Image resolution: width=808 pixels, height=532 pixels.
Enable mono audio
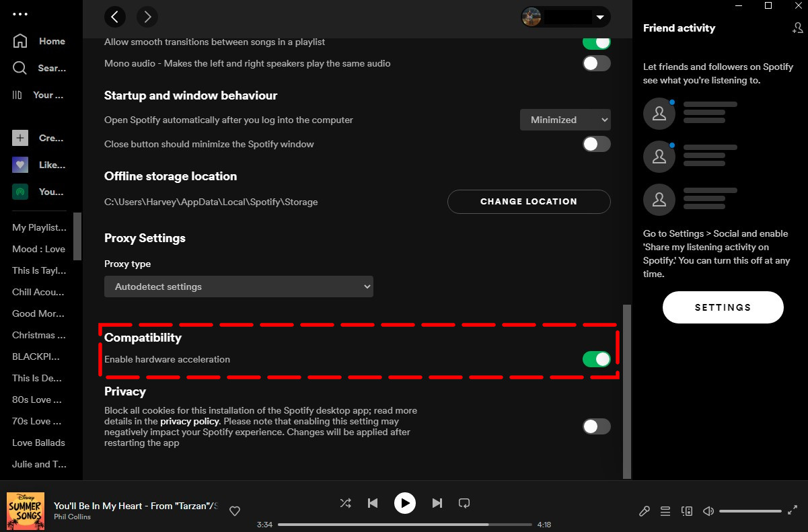(x=597, y=63)
